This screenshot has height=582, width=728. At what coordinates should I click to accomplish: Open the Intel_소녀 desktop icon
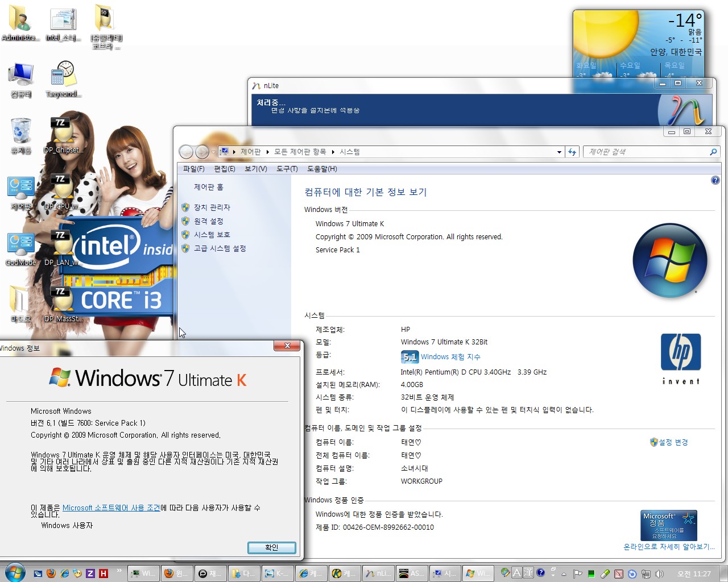click(x=63, y=24)
